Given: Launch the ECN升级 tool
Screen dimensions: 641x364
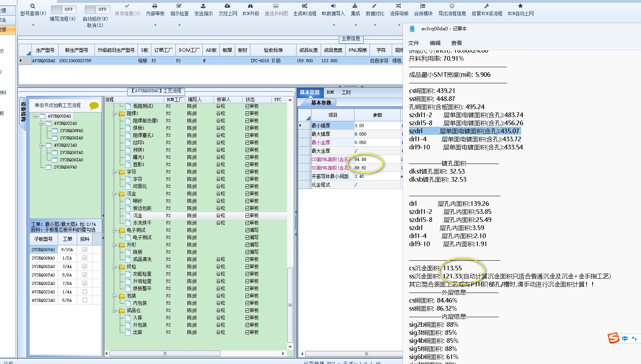Looking at the screenshot, I should [250, 6].
